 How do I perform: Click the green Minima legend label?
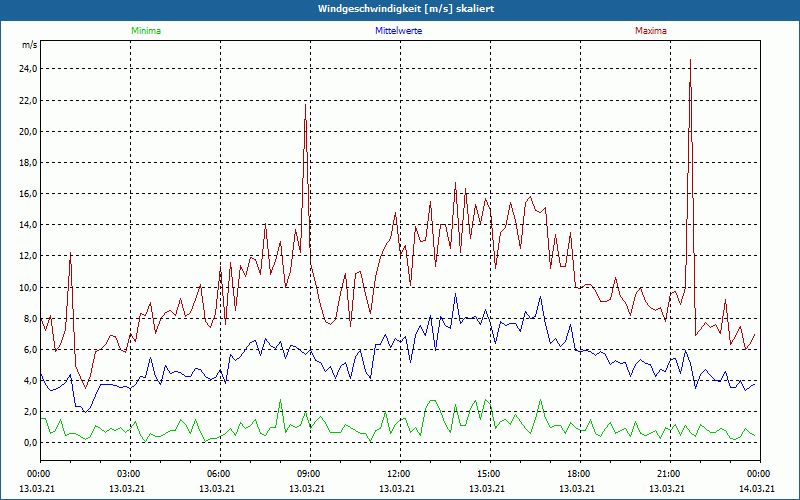(x=146, y=31)
